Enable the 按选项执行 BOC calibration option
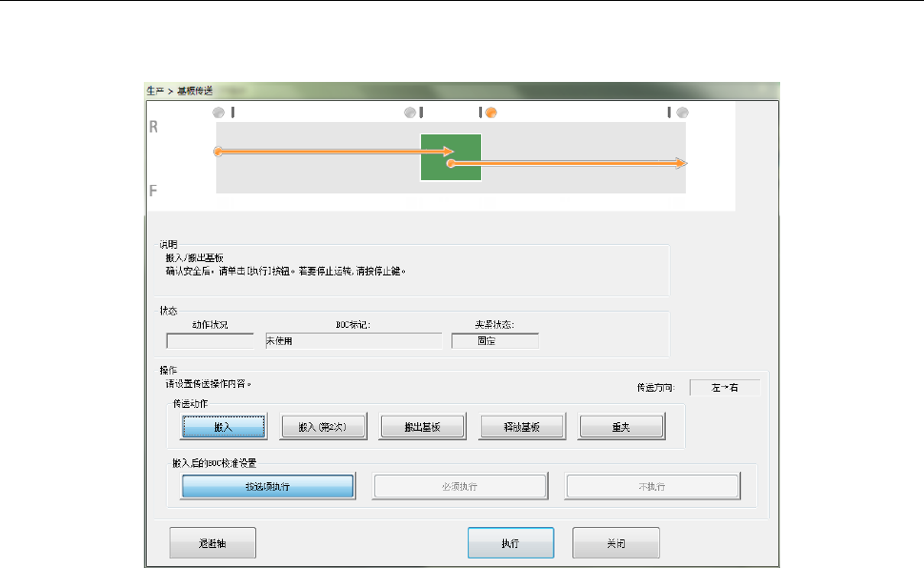 point(268,487)
